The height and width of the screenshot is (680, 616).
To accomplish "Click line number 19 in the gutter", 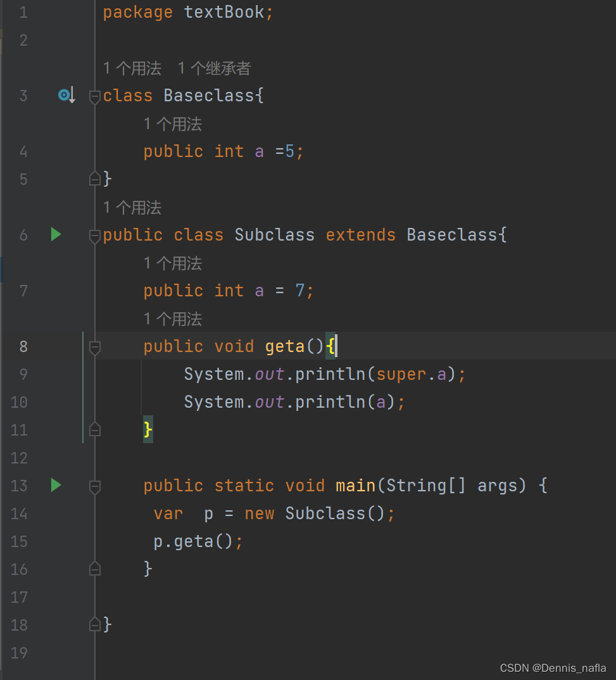I will click(19, 653).
